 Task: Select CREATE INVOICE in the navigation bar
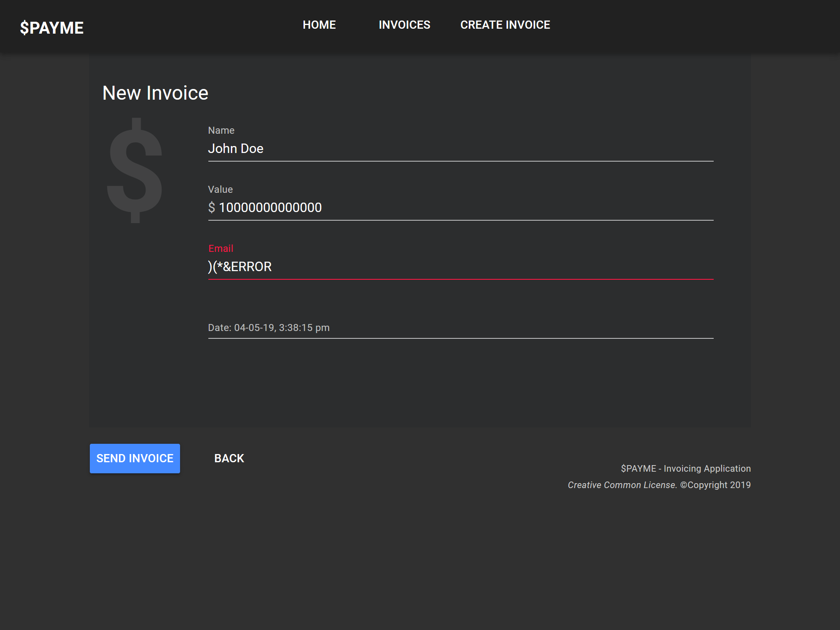tap(505, 25)
